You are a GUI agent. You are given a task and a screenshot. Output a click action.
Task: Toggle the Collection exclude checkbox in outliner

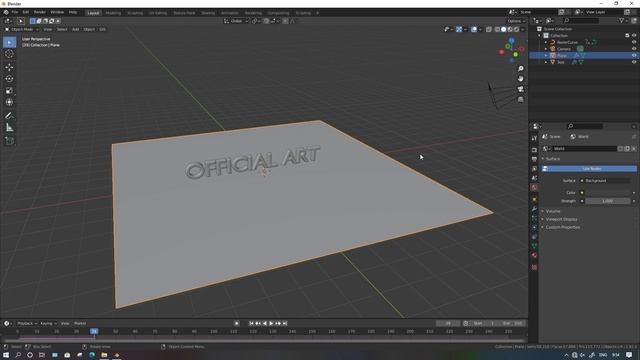627,36
